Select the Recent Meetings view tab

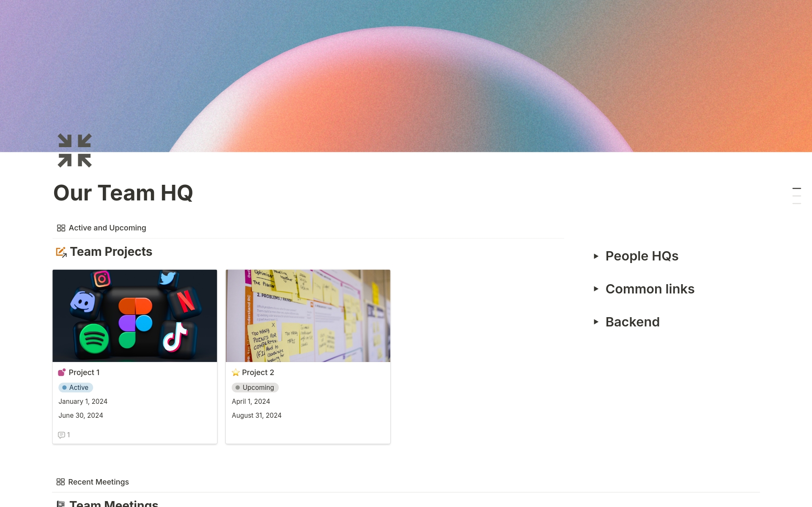click(93, 482)
